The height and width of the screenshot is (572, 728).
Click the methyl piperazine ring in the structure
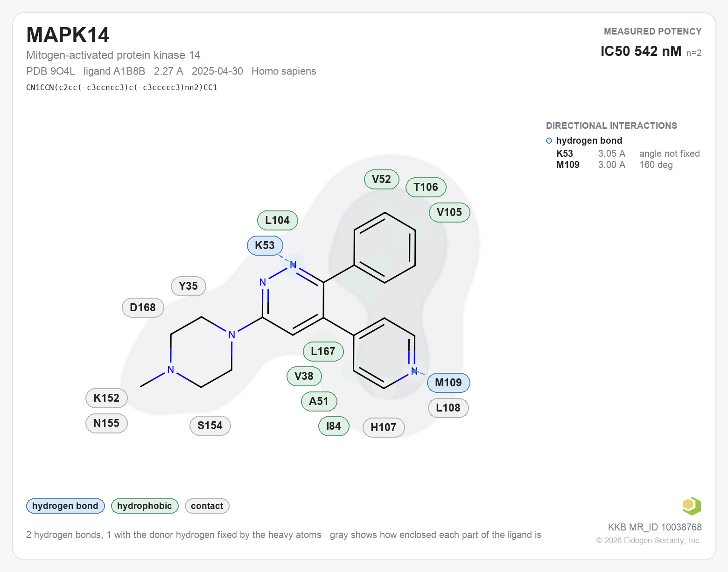click(201, 352)
